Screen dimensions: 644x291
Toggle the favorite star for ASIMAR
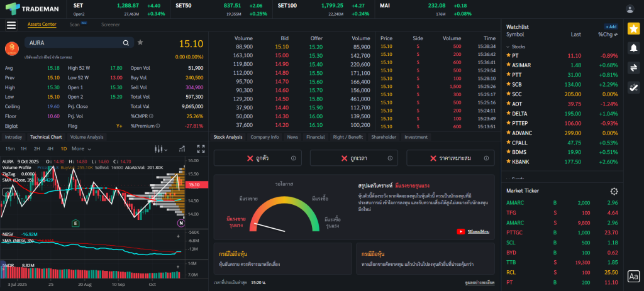click(508, 65)
